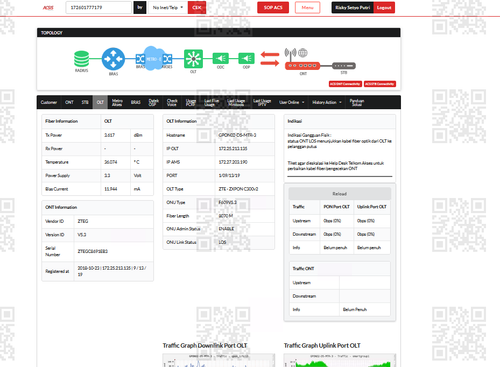Select the green OLT node icon

pos(193,59)
